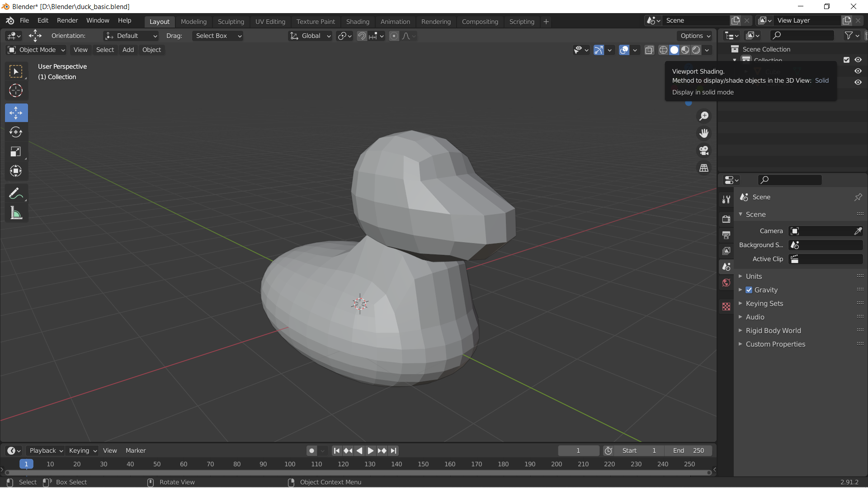Image resolution: width=868 pixels, height=488 pixels.
Task: Open the World Properties tab
Action: [726, 282]
